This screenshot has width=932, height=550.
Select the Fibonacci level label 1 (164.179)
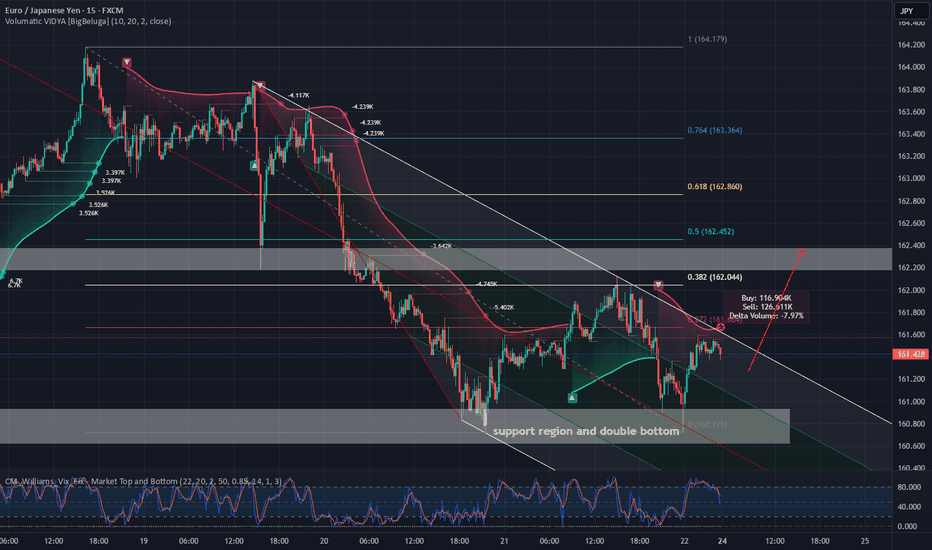point(707,39)
